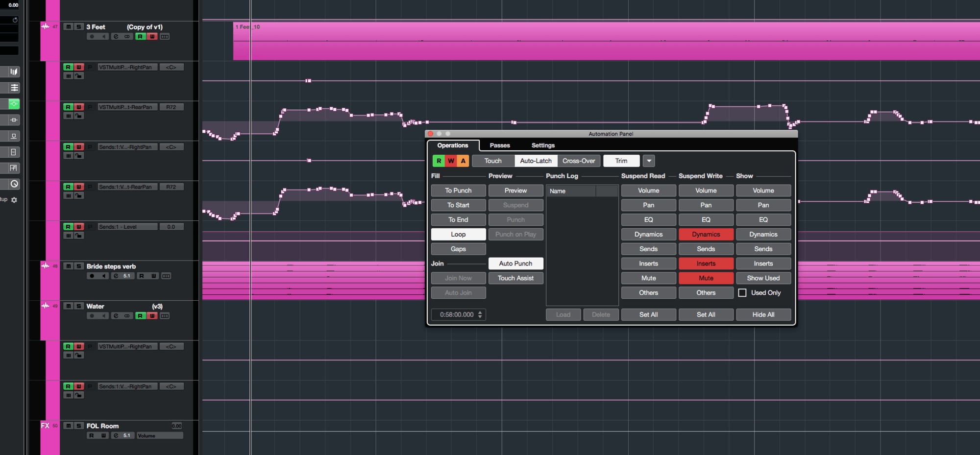The image size is (980, 455).
Task: Enable the Used Only checkbox
Action: coord(742,293)
